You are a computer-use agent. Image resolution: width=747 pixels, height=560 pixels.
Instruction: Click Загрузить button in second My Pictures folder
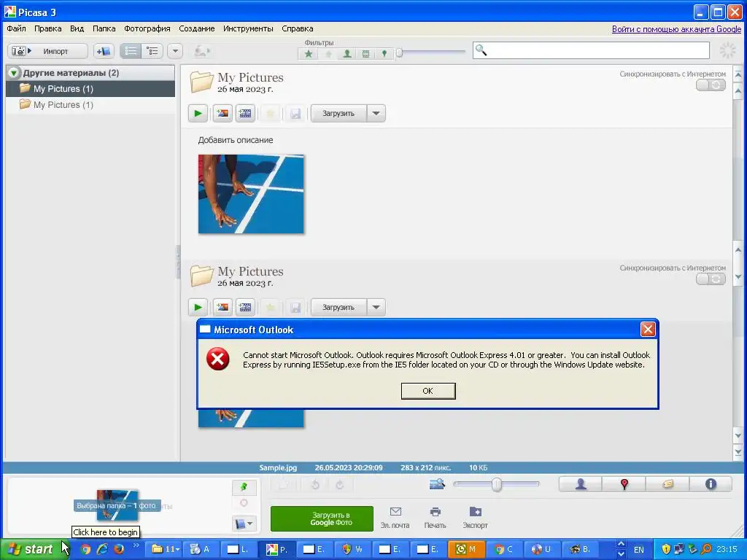tap(338, 307)
